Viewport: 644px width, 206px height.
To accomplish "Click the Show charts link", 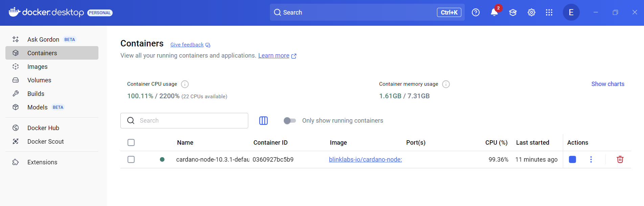I will click(607, 84).
